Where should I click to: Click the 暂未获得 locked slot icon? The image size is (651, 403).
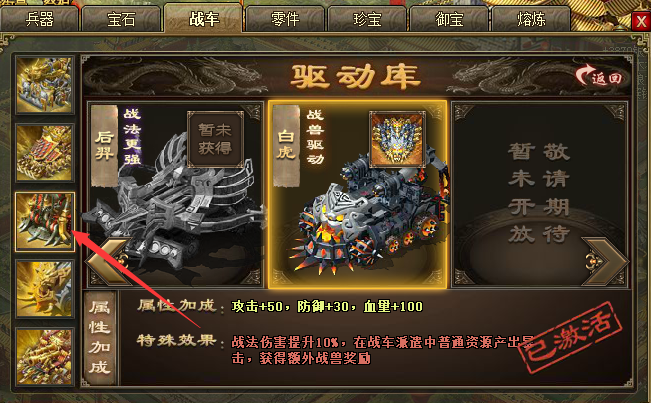coord(215,139)
